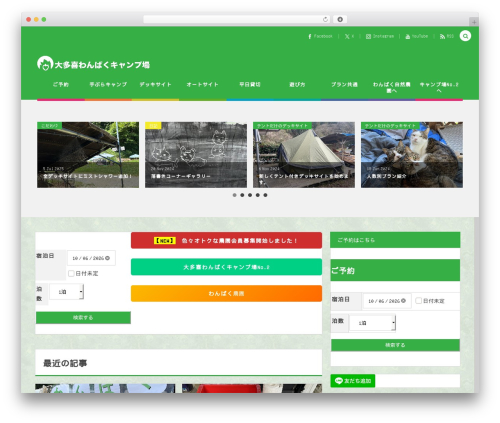Open the X social link
The image size is (500, 423).
coord(349,36)
